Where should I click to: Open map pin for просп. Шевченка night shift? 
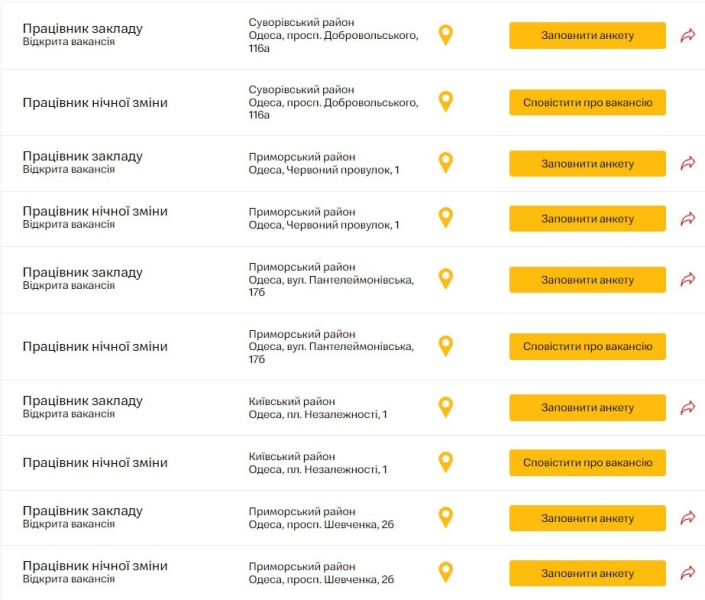446,572
